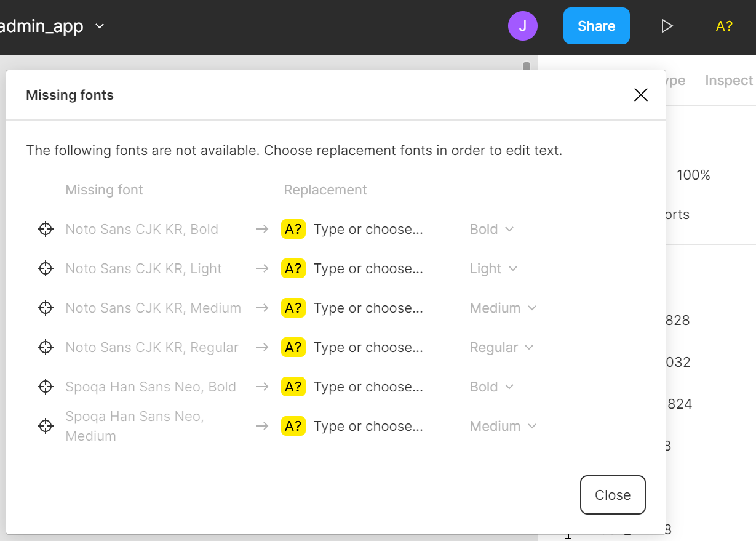The image size is (756, 541).
Task: Click 'Spoqa Han Sans Neo, Medium' font name
Action: (x=135, y=426)
